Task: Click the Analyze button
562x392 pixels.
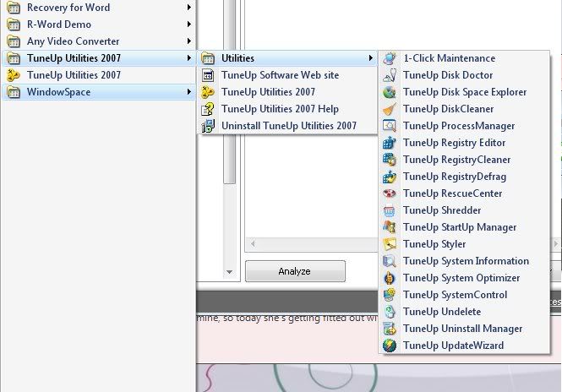Action: pos(295,271)
